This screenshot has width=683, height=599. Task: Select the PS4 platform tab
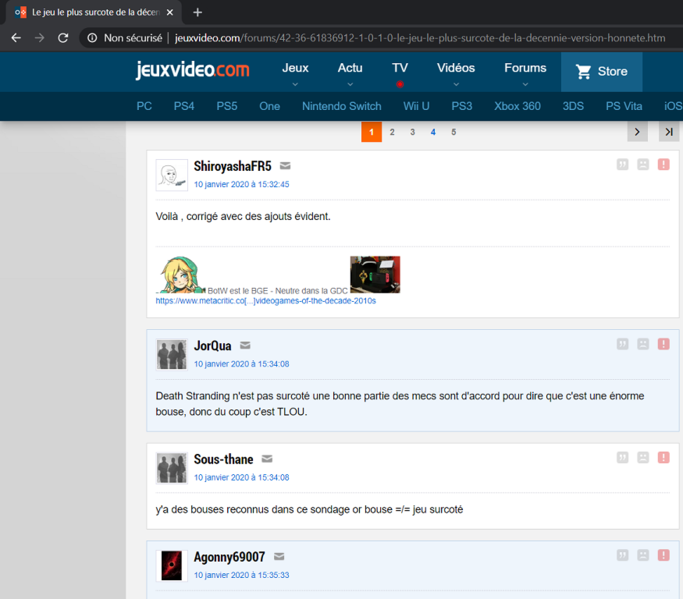[x=184, y=106]
